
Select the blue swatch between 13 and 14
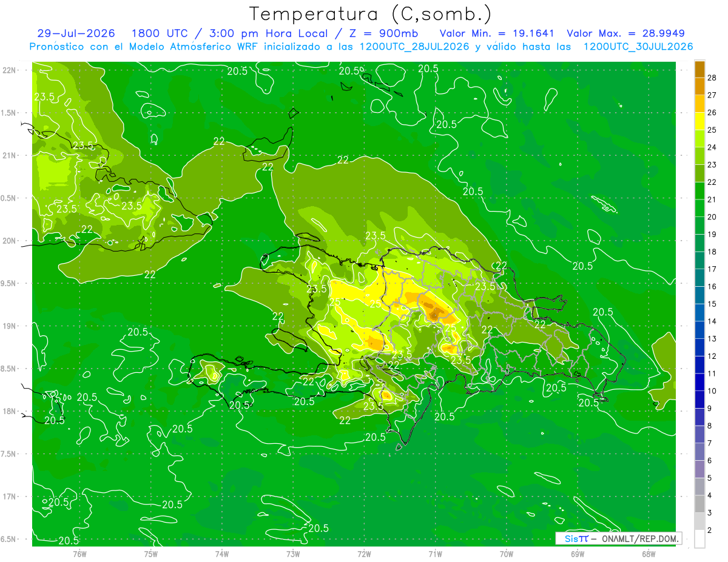pos(699,330)
